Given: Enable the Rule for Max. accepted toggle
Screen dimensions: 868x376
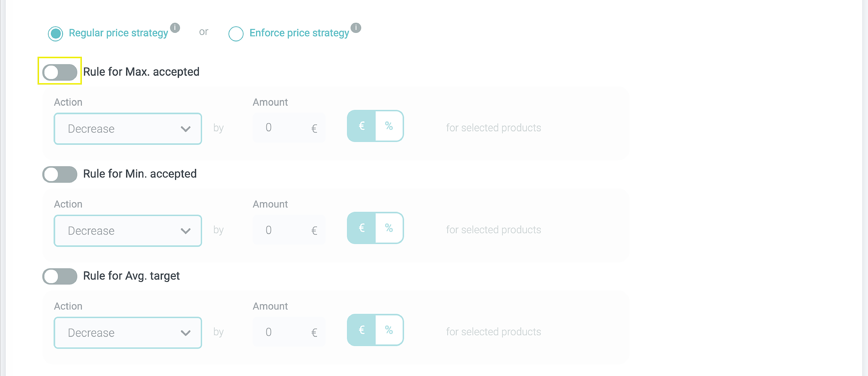Looking at the screenshot, I should [x=60, y=72].
